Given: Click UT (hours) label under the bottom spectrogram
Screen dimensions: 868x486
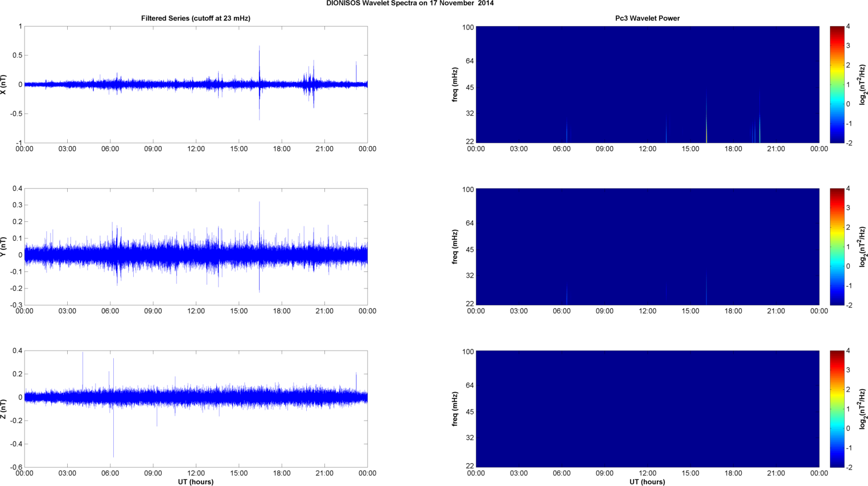Looking at the screenshot, I should click(x=647, y=482).
